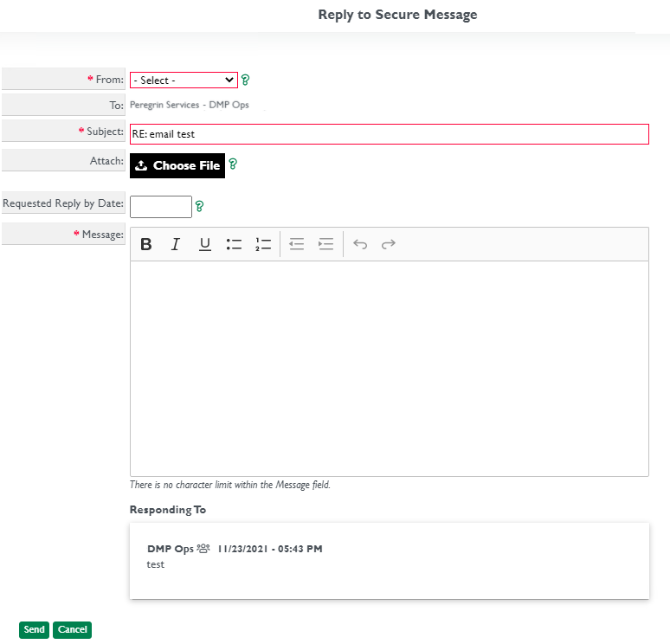
Task: Open the From select dropdown
Action: click(184, 80)
